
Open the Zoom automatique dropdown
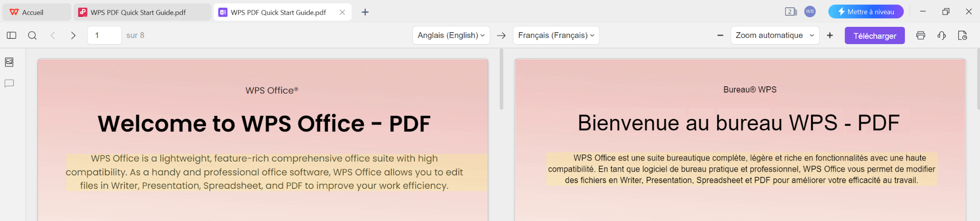click(x=774, y=35)
